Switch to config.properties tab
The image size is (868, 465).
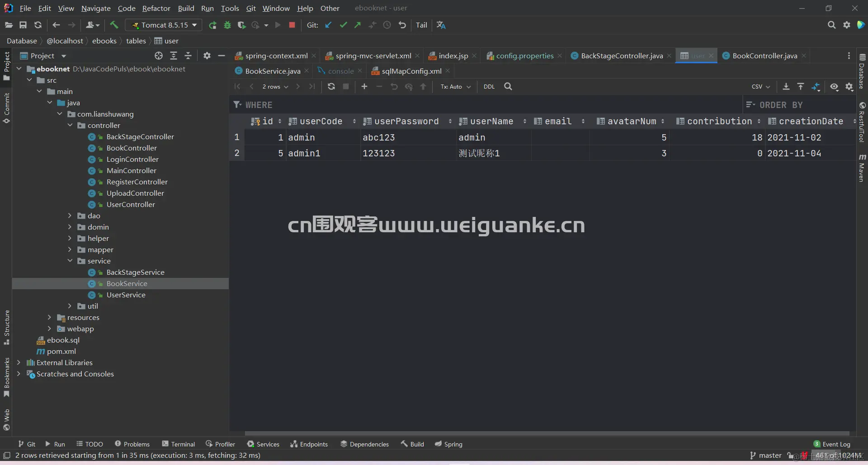(x=524, y=56)
